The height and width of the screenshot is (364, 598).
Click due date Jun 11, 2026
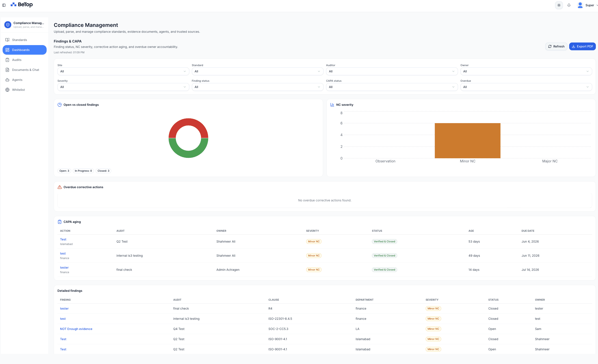[x=530, y=256]
